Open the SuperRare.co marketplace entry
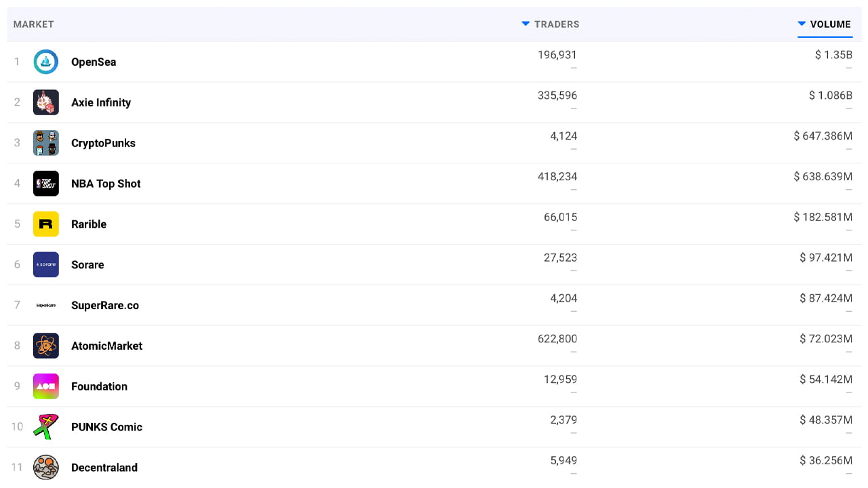 (x=105, y=306)
